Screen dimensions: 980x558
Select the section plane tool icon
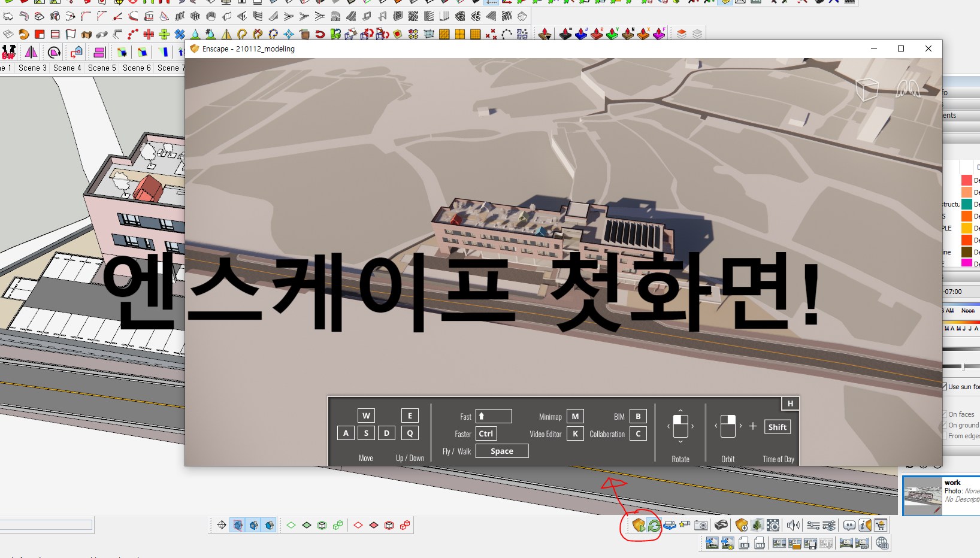click(222, 525)
